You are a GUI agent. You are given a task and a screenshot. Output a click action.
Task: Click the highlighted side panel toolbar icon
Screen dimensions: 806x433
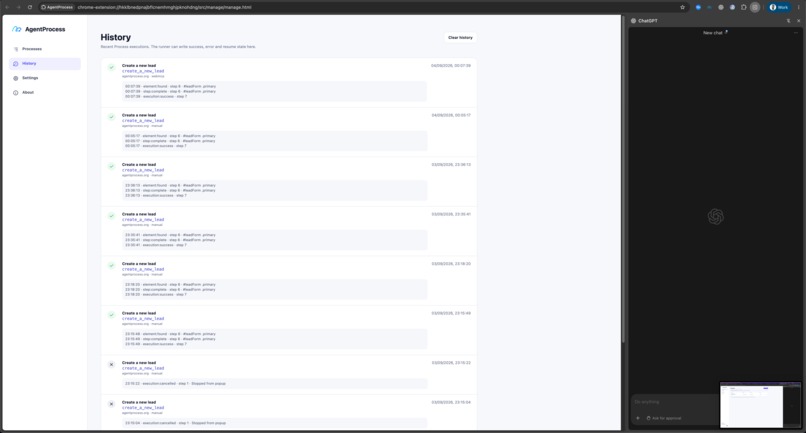click(755, 7)
